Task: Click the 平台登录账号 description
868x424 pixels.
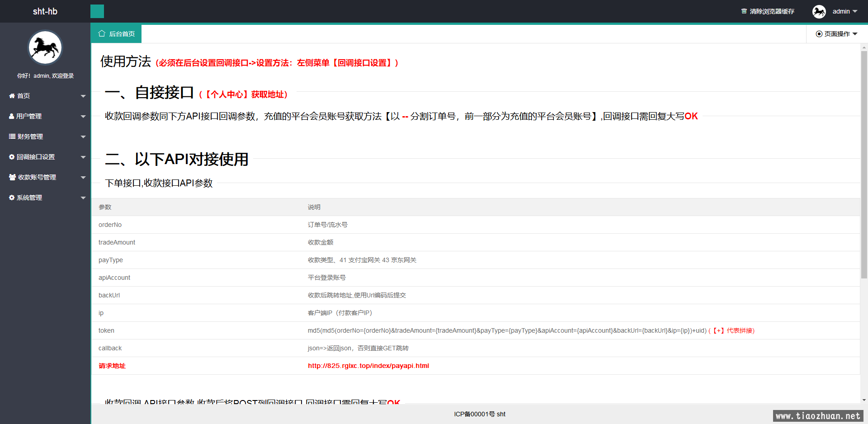Action: 327,278
